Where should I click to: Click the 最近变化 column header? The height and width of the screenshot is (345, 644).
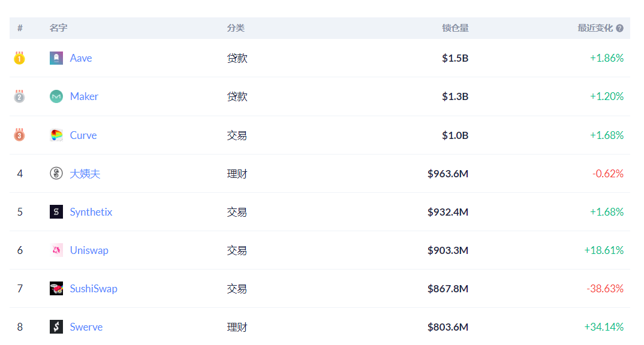(x=595, y=28)
